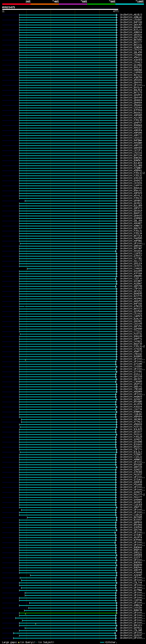Viewport: 146px width, 644px height.
Task: Click the alignment bar for UniRef100_C0HHI6
Action: (x=72, y=268)
